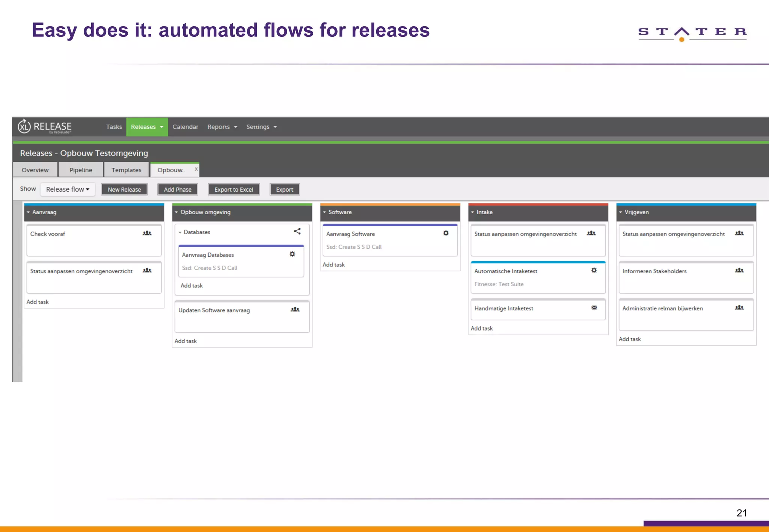The image size is (769, 532).
Task: Go to the Tasks menu
Action: (114, 127)
